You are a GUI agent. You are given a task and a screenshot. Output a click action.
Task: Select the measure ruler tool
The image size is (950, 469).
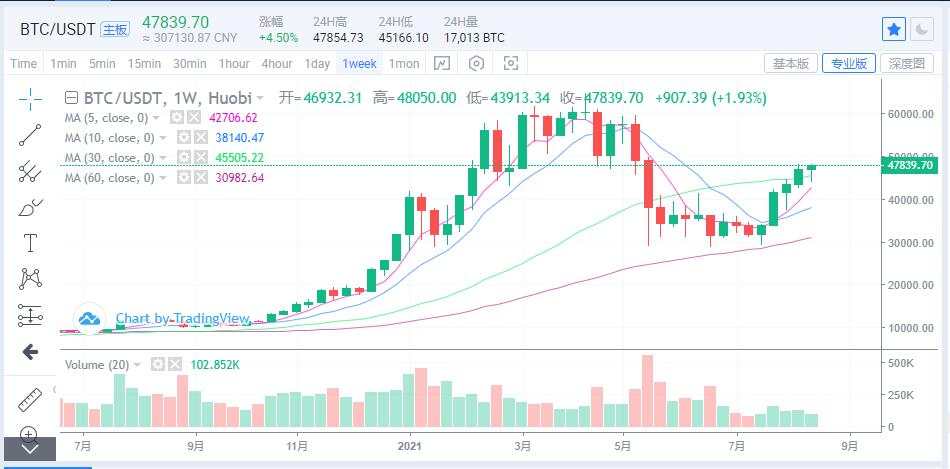click(30, 399)
